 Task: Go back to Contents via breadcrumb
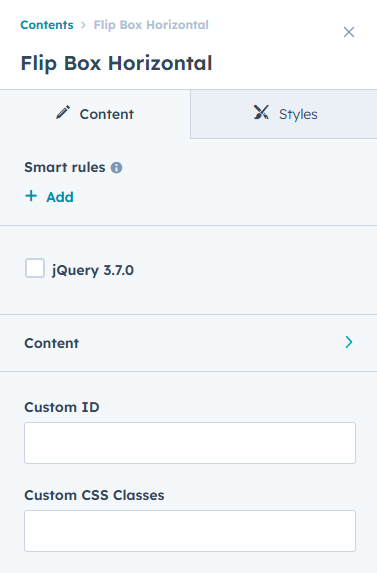pos(47,25)
